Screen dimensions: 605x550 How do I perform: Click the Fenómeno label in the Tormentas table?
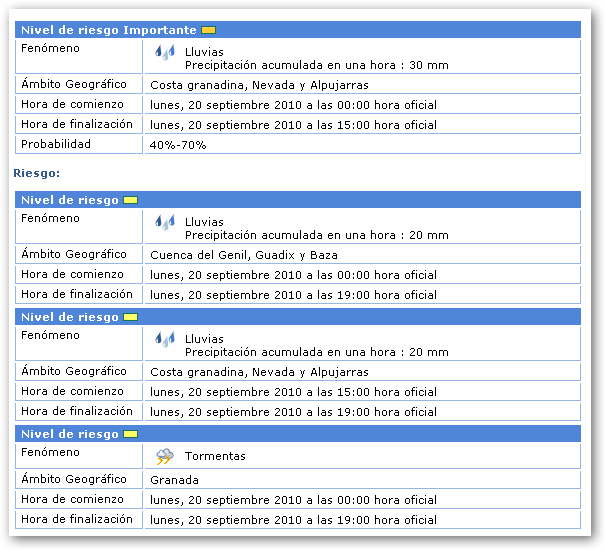[50, 452]
